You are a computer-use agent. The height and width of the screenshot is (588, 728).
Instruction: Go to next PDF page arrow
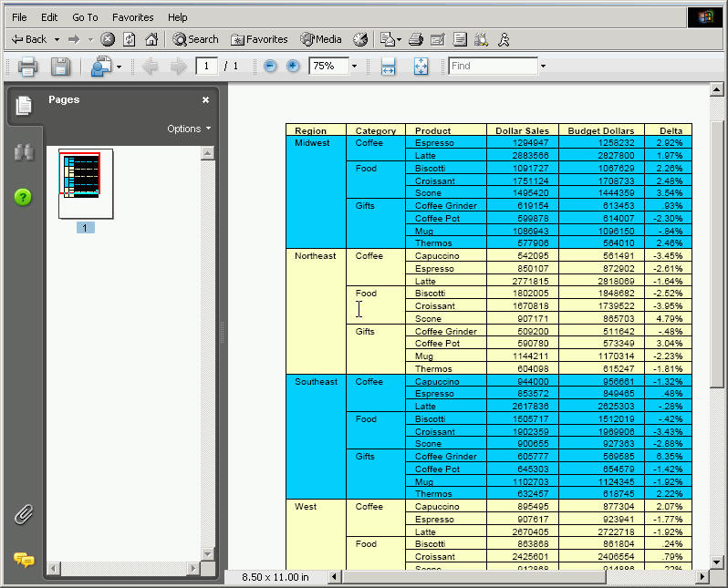tap(178, 67)
